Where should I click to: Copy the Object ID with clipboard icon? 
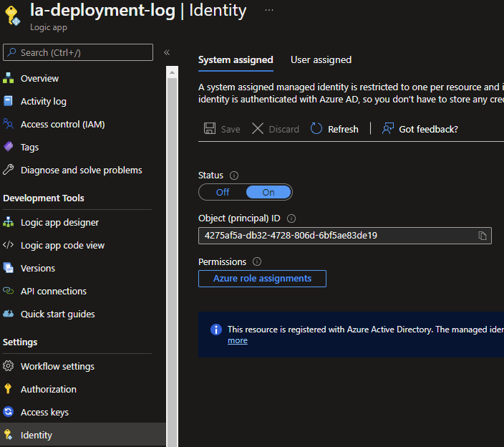(482, 236)
